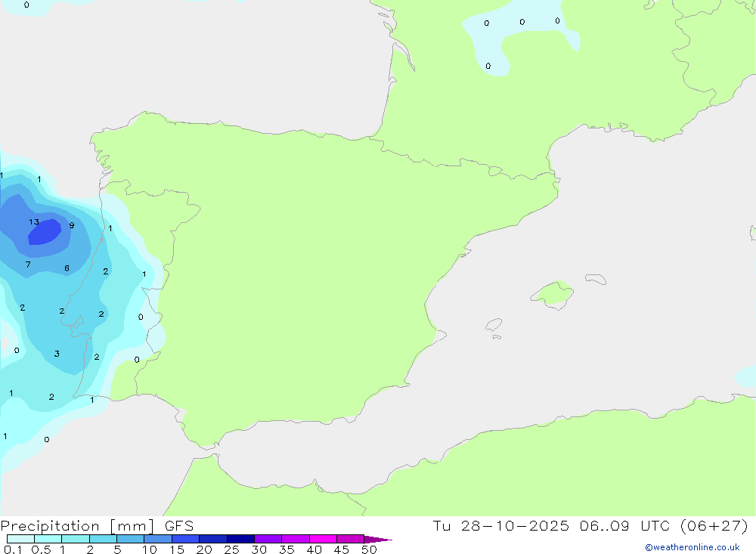Click the legend scale label '0.5'
The width and height of the screenshot is (756, 554).
pos(41,549)
